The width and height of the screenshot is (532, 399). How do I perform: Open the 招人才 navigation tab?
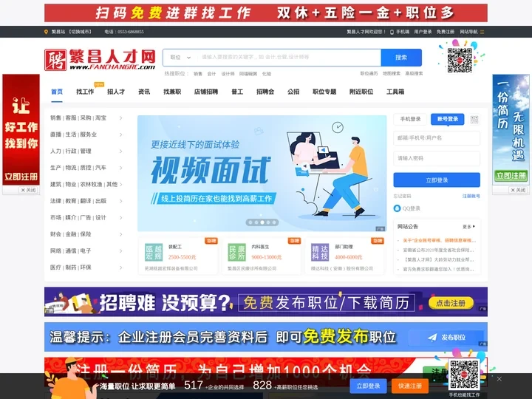(x=116, y=92)
